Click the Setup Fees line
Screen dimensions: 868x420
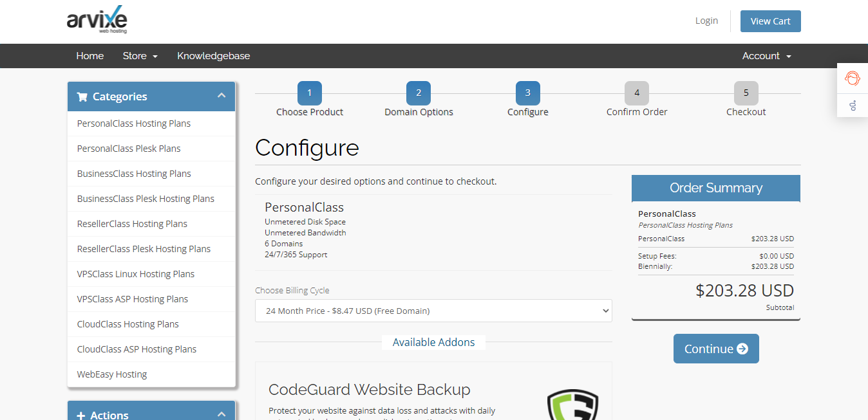tap(716, 256)
